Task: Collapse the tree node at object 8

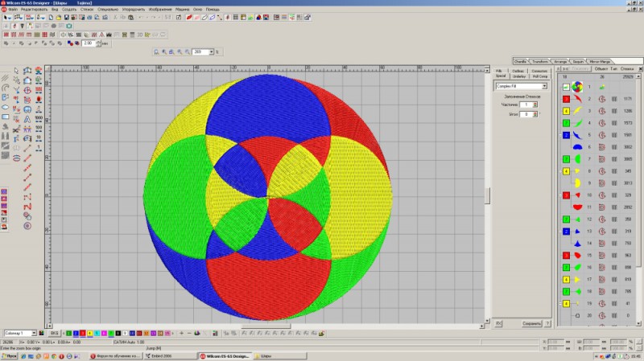Action: click(x=560, y=171)
